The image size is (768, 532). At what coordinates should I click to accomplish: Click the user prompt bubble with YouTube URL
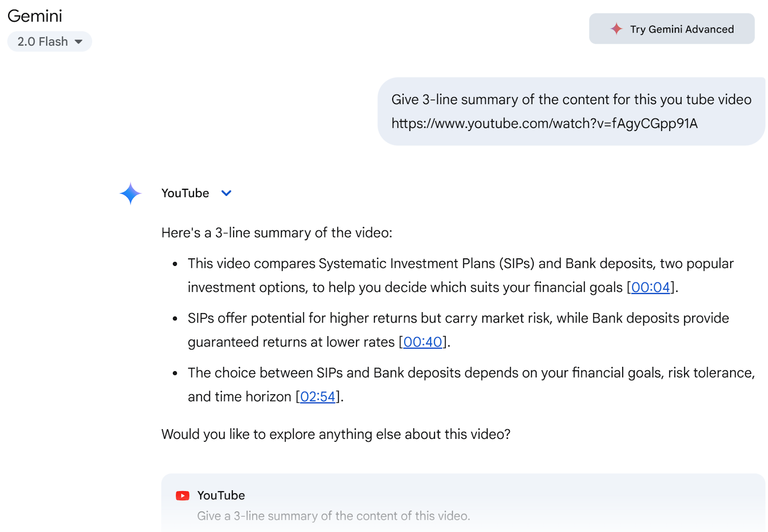click(571, 111)
